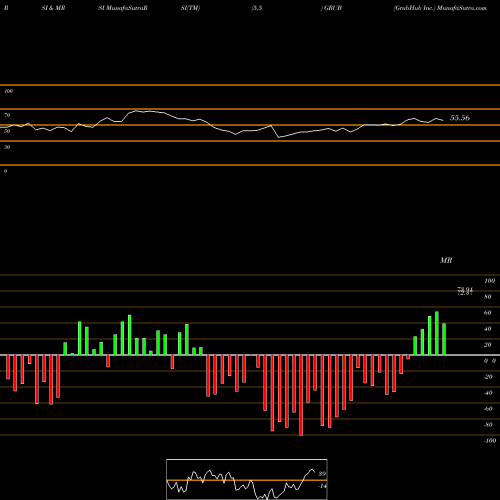Click the SI MunafaSutraR header text
The width and height of the screenshot is (500, 500).
tap(123, 8)
